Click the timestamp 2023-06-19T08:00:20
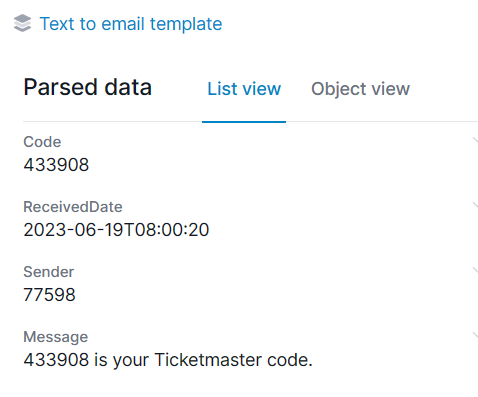Screen dimensions: 478x397 pos(116,230)
